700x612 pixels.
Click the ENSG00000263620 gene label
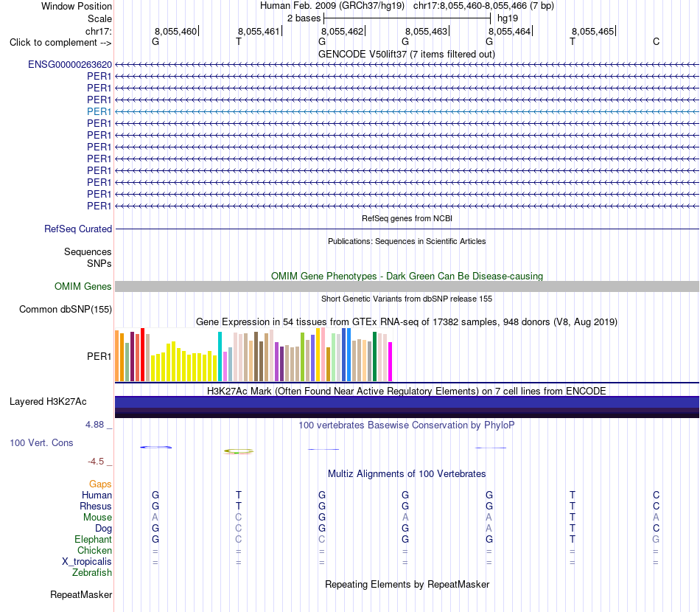[70, 65]
